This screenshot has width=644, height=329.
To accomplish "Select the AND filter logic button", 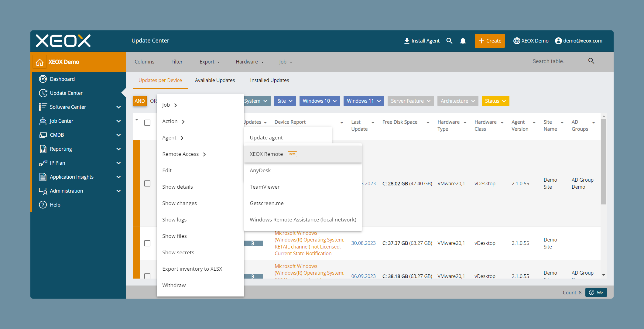I will (140, 101).
